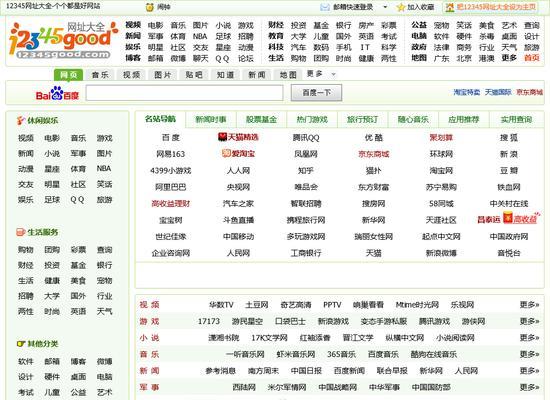
Task: Click the Baidu paw logo
Action: tap(57, 93)
